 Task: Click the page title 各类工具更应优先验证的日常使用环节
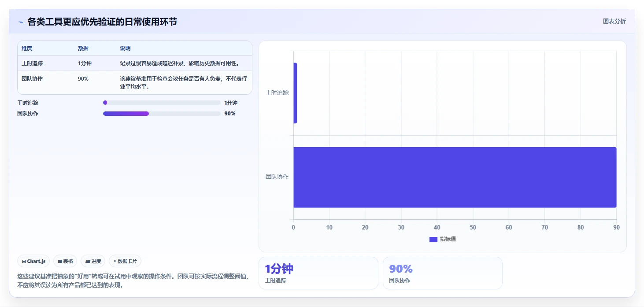[102, 22]
